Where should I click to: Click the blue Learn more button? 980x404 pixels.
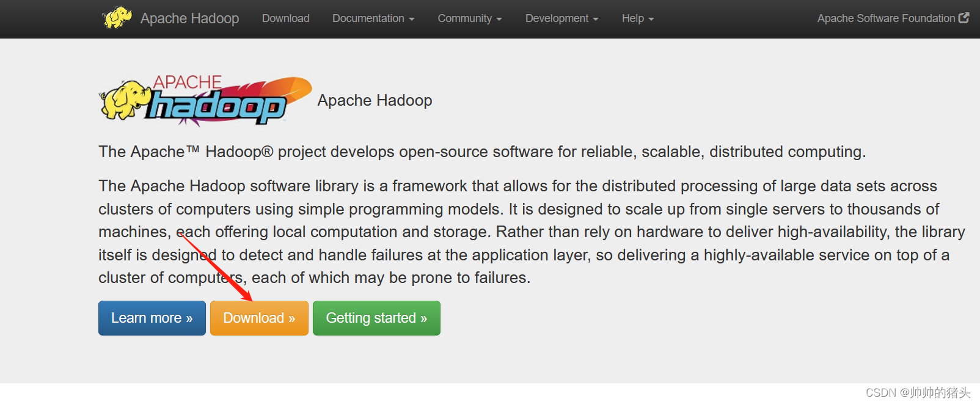click(152, 318)
